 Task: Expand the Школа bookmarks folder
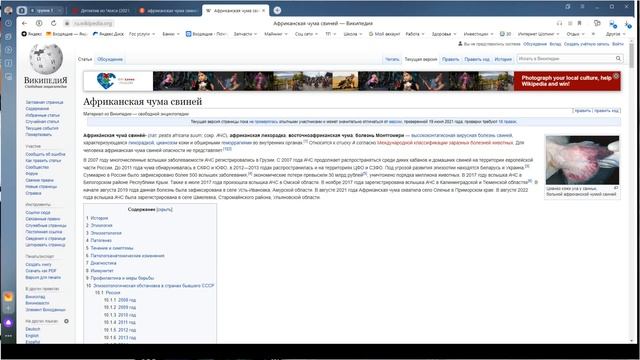[x=353, y=34]
